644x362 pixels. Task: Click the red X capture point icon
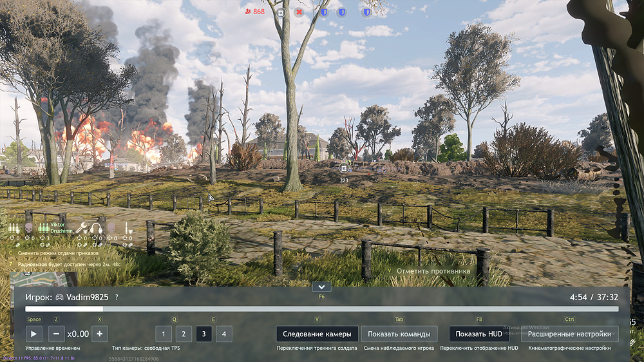[x=299, y=12]
